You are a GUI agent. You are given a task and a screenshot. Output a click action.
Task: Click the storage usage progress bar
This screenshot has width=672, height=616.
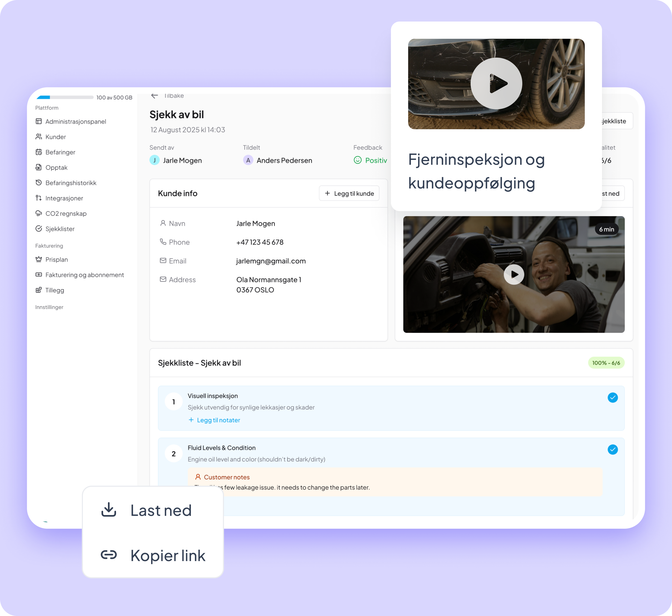click(65, 97)
